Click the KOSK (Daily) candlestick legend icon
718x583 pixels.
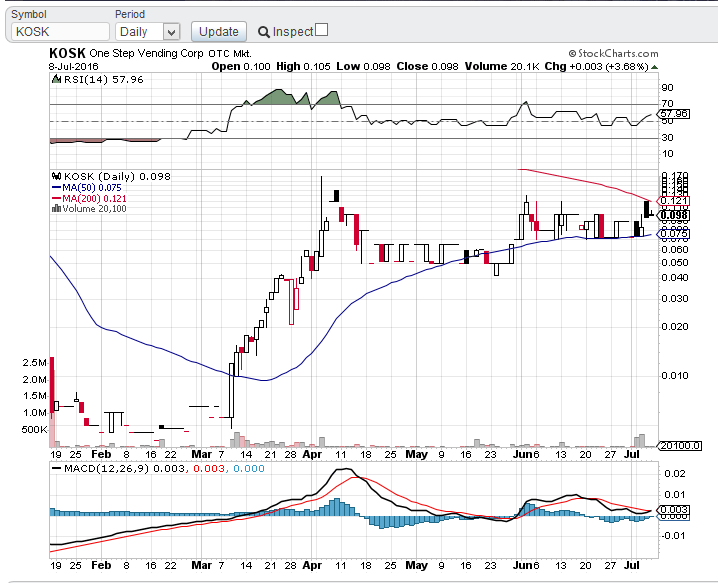(x=57, y=176)
